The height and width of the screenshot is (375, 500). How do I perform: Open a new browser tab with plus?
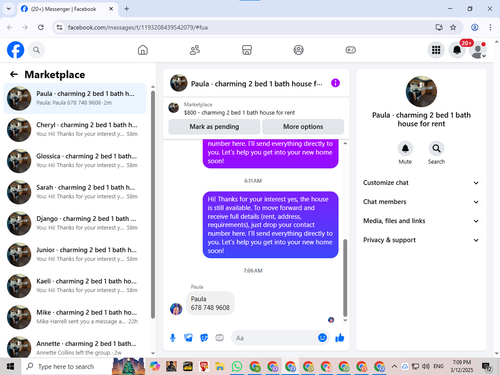[127, 9]
